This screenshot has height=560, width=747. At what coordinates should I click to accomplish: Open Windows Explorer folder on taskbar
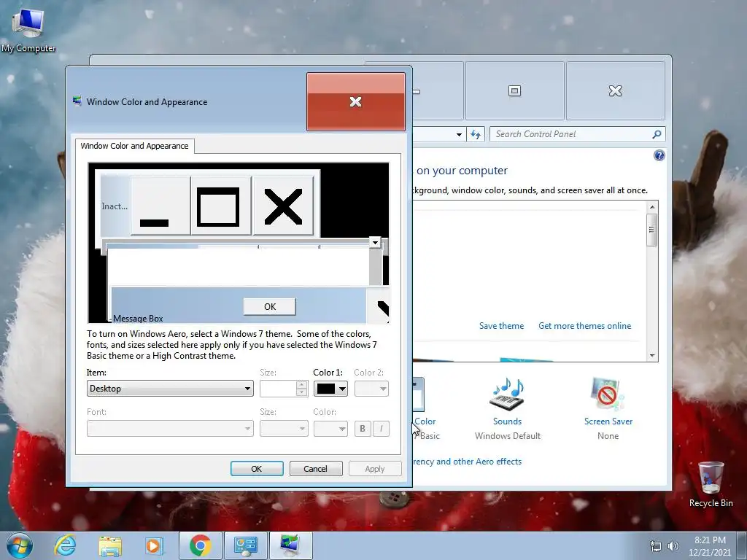tap(110, 545)
